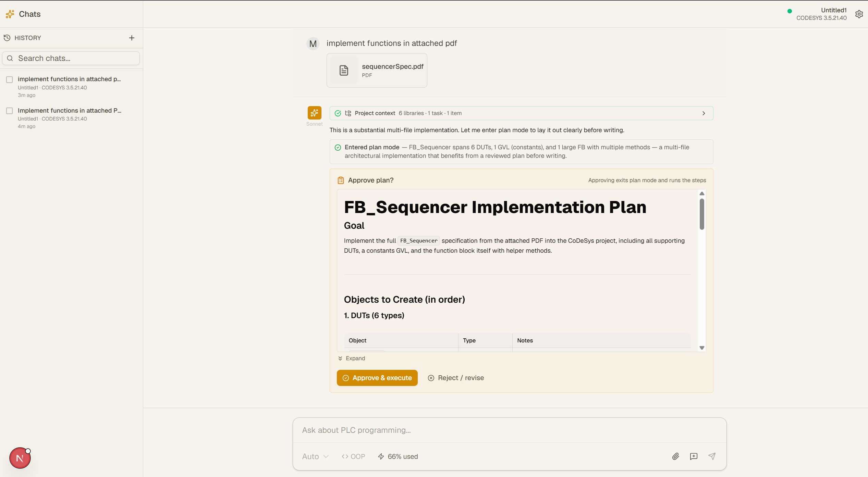The height and width of the screenshot is (477, 868).
Task: Focus the Ask about PLC programming input
Action: click(509, 430)
